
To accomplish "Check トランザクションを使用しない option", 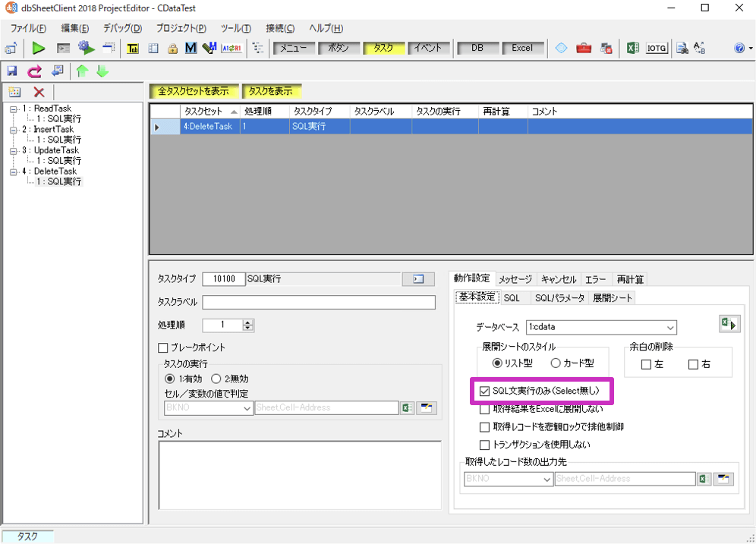I will point(485,445).
